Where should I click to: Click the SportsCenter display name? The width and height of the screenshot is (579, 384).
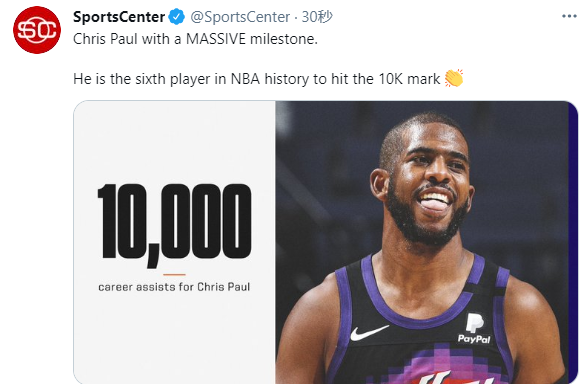pos(119,17)
